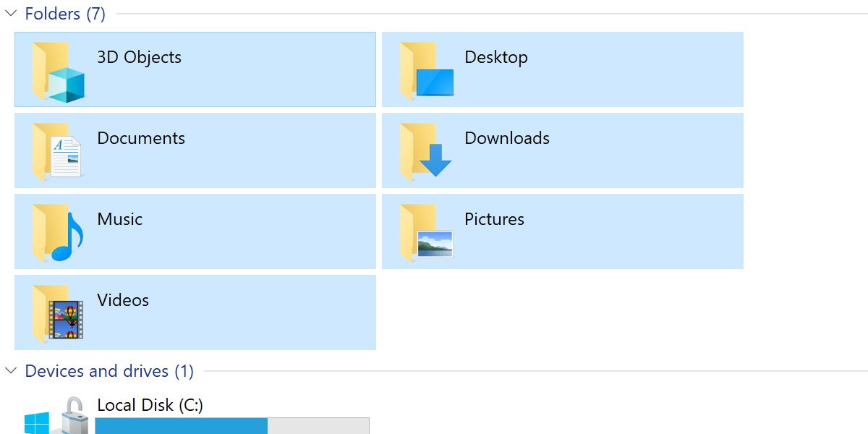868x434 pixels.
Task: Select the Documents folder tile
Action: tap(195, 150)
